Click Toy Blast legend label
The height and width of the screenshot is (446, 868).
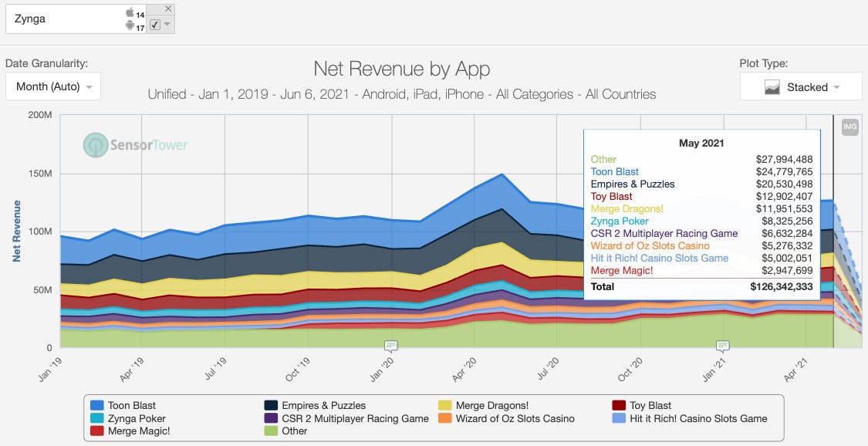650,406
